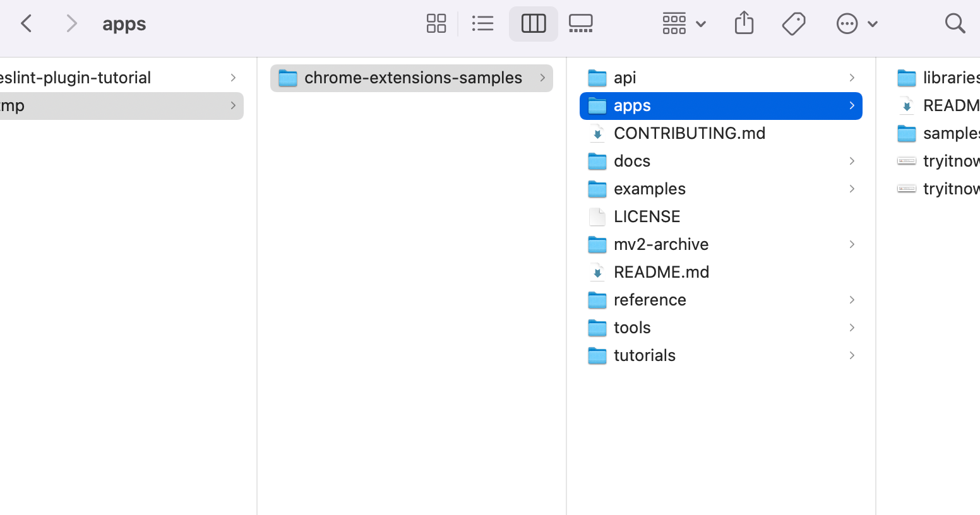This screenshot has height=515, width=980.
Task: Click the Share icon
Action: click(x=744, y=24)
